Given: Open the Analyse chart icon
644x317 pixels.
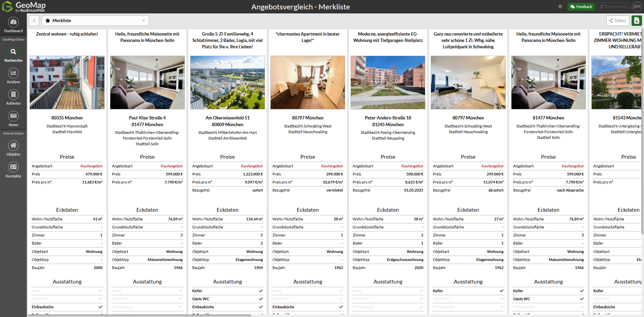Looking at the screenshot, I should 13,73.
